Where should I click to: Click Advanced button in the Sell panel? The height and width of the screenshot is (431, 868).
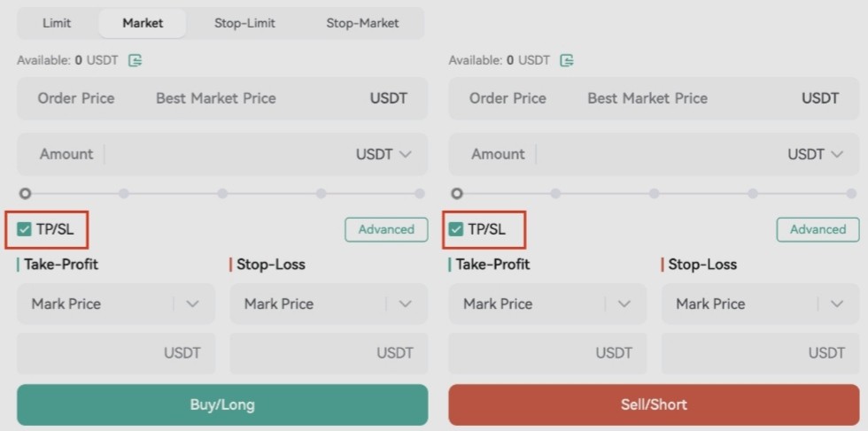[818, 229]
